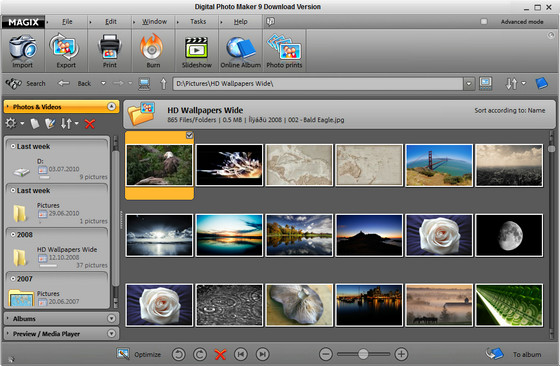Click the MAGIX logo button
Screen dimensions: 560x366
pos(23,22)
